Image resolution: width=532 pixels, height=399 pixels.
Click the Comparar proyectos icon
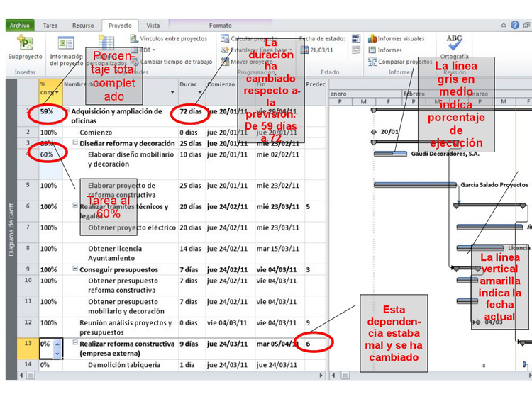[372, 62]
